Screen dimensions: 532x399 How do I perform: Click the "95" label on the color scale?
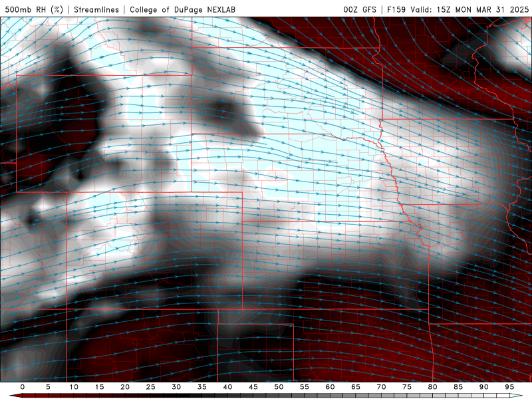click(509, 387)
